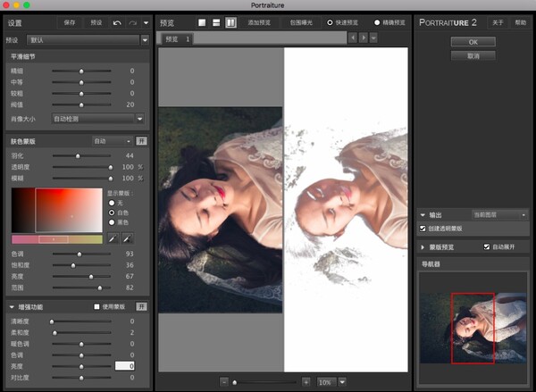Choose 无 for mask display
This screenshot has width=536, height=392.
(112, 203)
